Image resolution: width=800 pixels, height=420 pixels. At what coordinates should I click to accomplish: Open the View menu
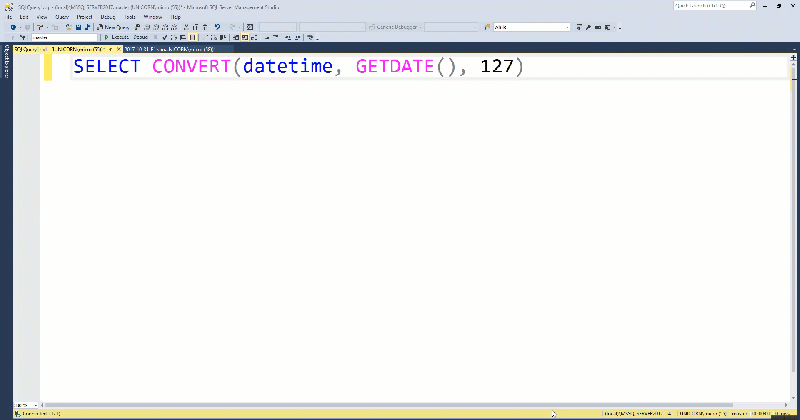[x=42, y=17]
